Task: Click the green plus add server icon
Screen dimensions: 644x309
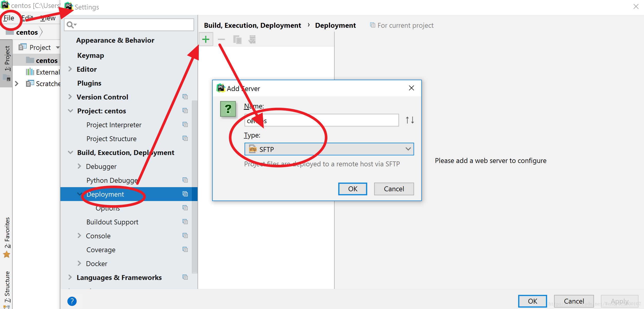Action: pyautogui.click(x=206, y=39)
